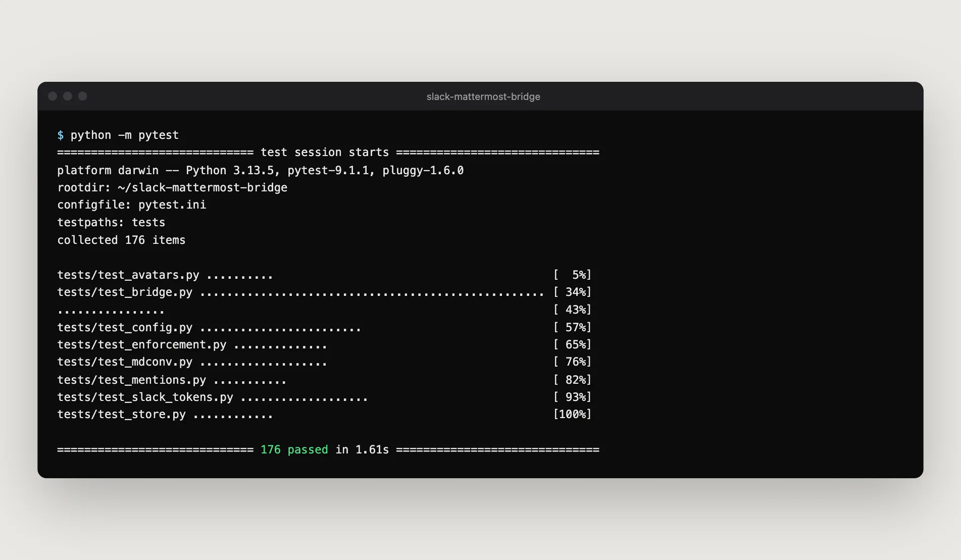961x560 pixels.
Task: Click the 'test session starts' header text
Action: (x=325, y=152)
